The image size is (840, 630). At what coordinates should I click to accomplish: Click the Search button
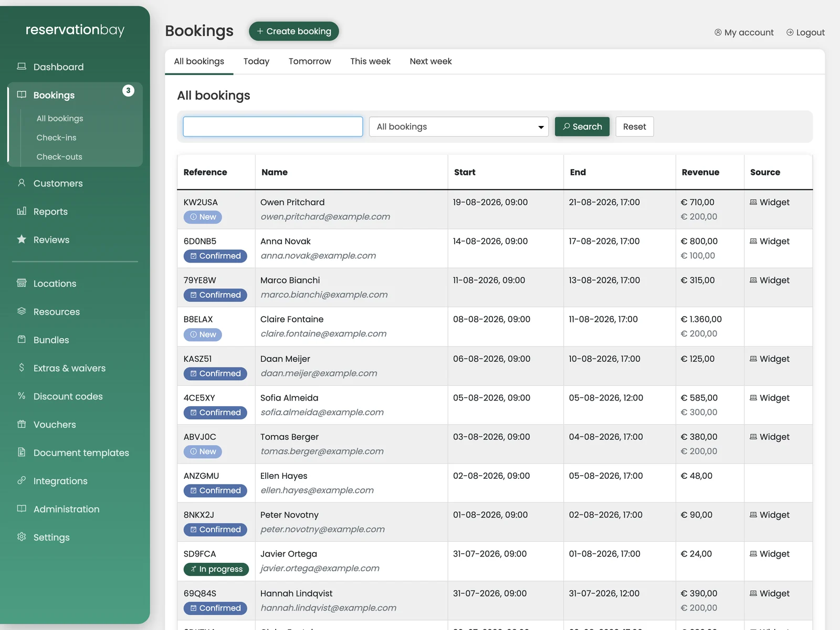pos(582,127)
